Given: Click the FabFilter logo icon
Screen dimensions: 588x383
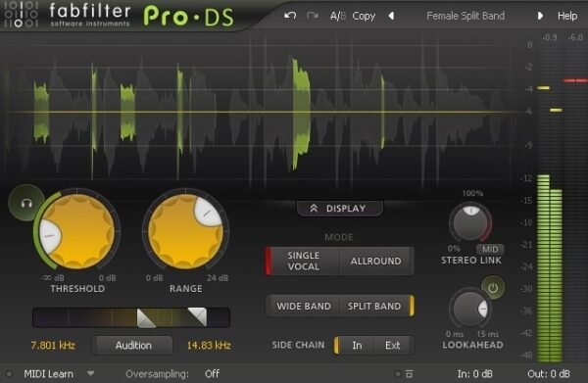Looking at the screenshot, I should coord(21,15).
